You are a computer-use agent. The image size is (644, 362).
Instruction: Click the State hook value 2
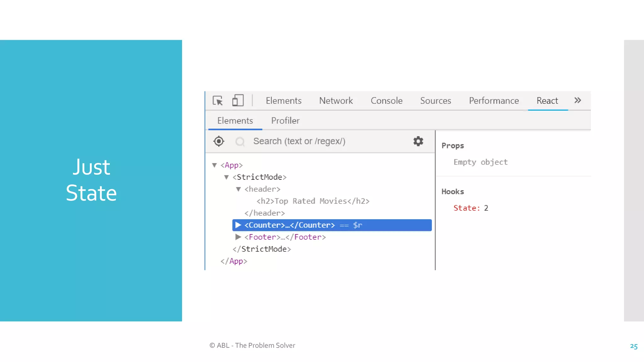486,208
